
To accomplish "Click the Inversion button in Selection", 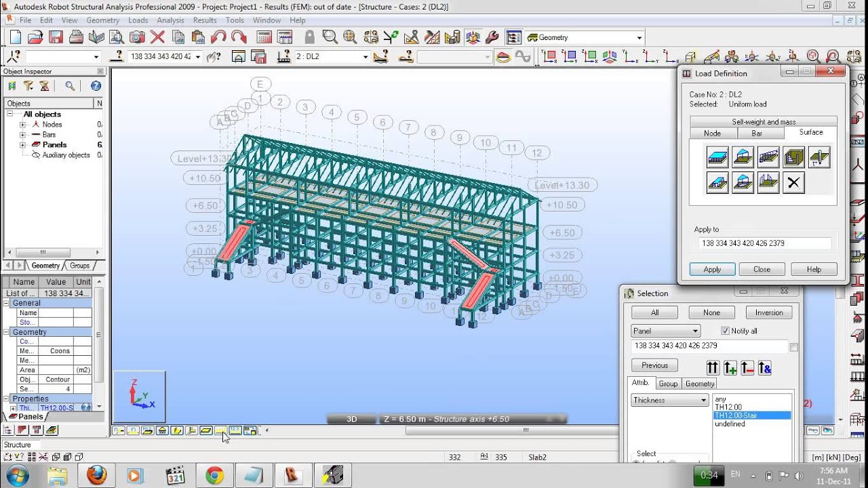I will tap(769, 312).
